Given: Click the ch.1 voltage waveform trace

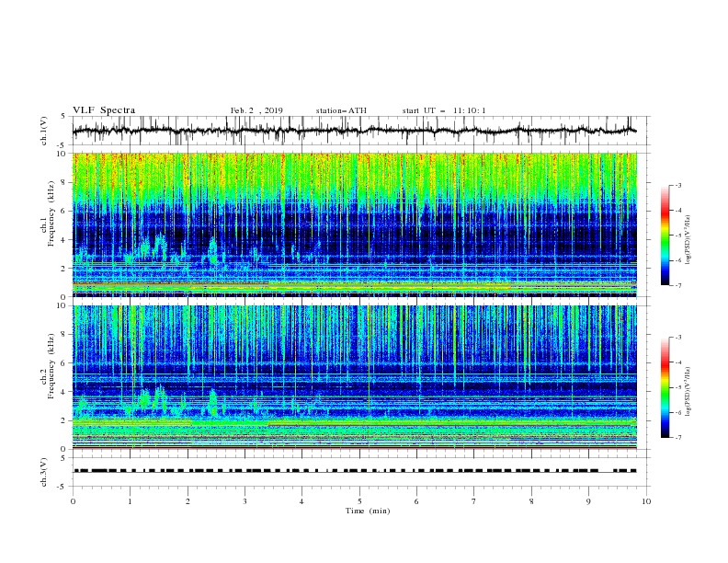Looking at the screenshot, I should point(354,131).
